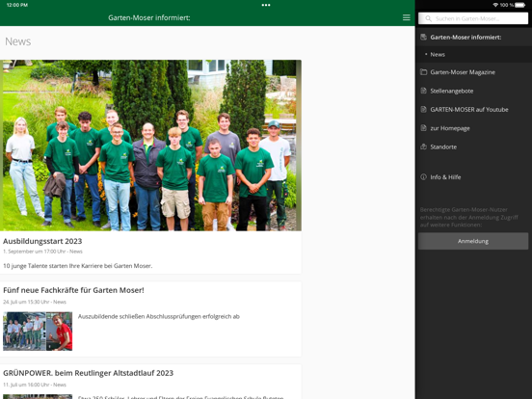Click the Info & Hilfe info icon

[423, 176]
